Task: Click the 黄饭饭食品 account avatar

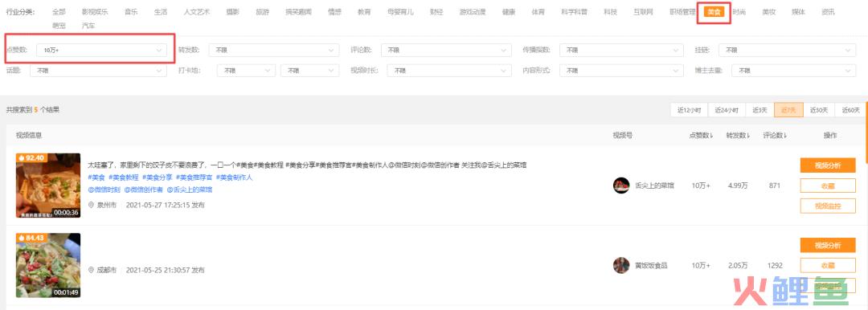Action: 621,265
